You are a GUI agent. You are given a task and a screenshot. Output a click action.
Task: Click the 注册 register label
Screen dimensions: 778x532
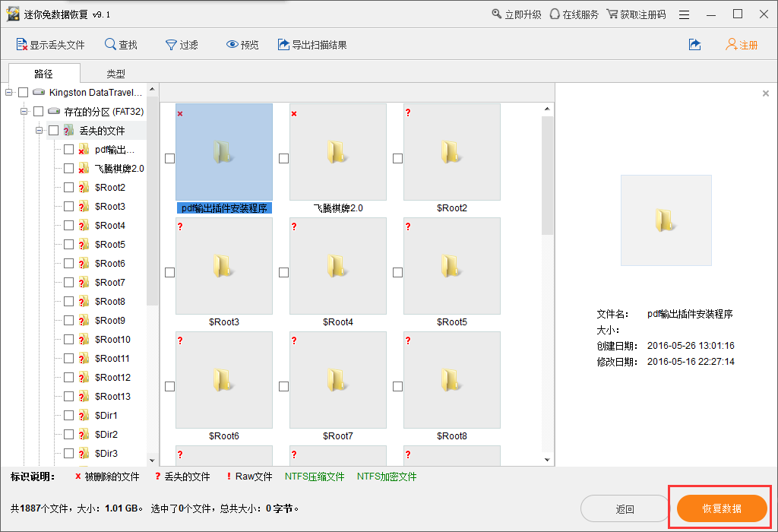pos(748,45)
